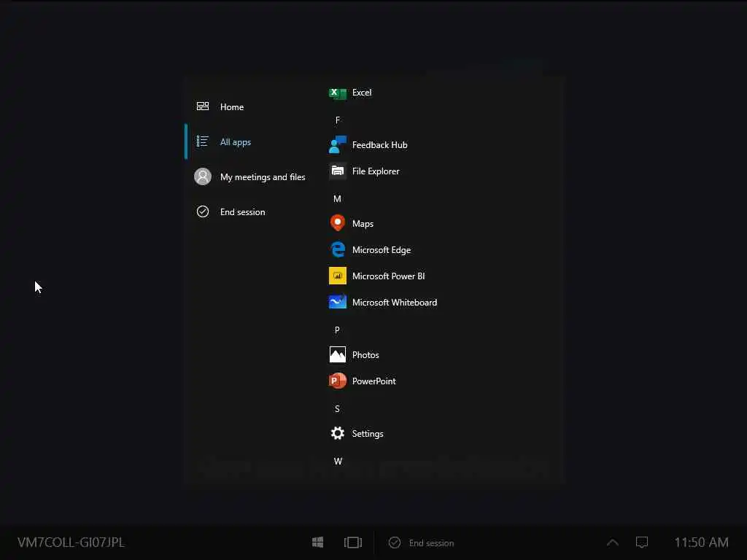The width and height of the screenshot is (747, 560).
Task: Click the Home tiles icon
Action: (x=203, y=106)
